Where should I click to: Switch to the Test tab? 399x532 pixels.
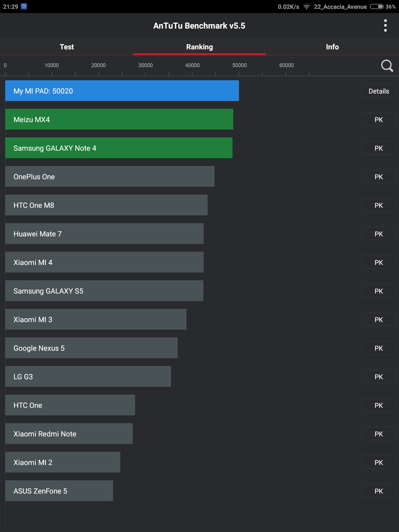click(x=66, y=47)
